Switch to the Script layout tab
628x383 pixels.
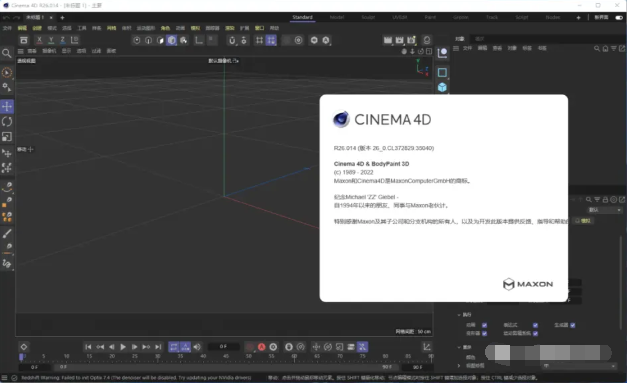(x=521, y=17)
